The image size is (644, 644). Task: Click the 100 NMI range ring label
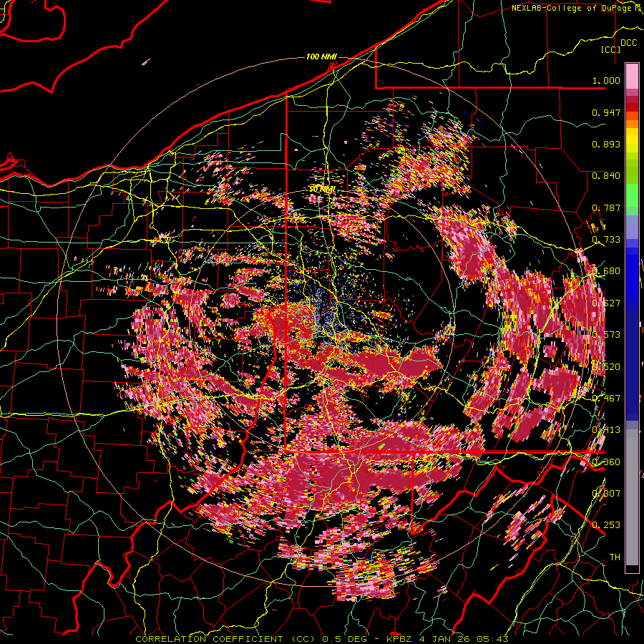click(321, 57)
